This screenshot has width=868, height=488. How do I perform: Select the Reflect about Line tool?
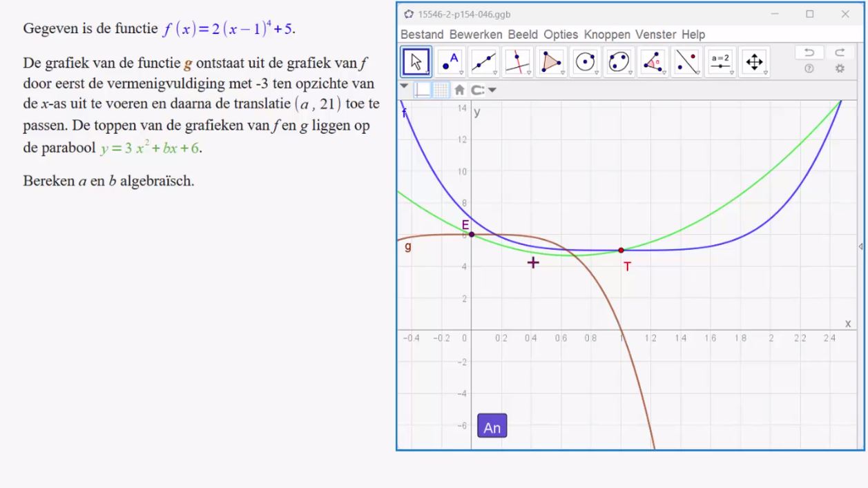click(x=686, y=62)
